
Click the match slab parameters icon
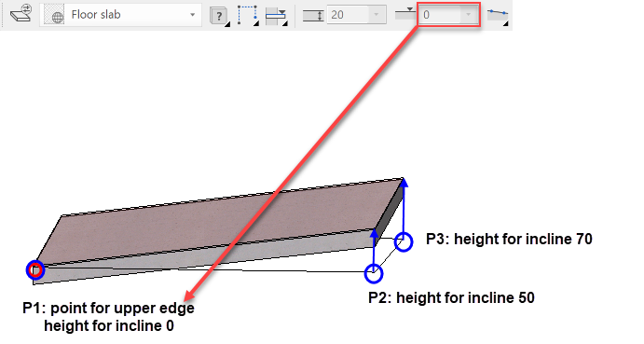click(21, 14)
